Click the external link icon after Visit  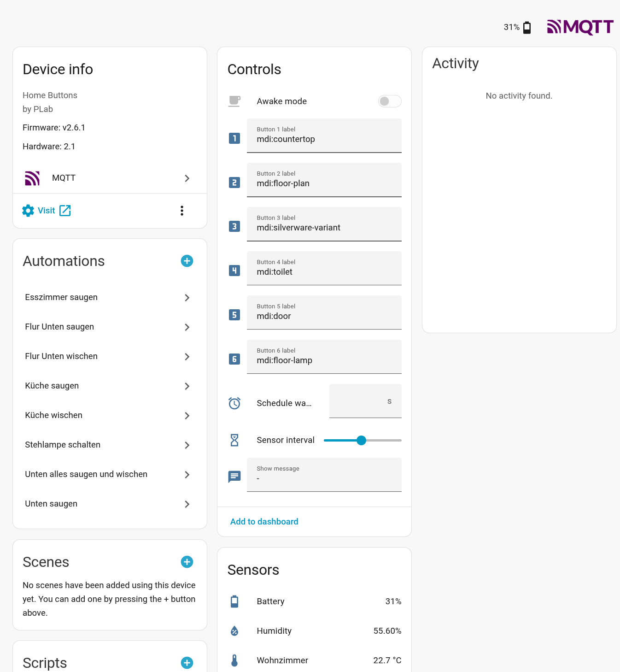pyautogui.click(x=65, y=211)
